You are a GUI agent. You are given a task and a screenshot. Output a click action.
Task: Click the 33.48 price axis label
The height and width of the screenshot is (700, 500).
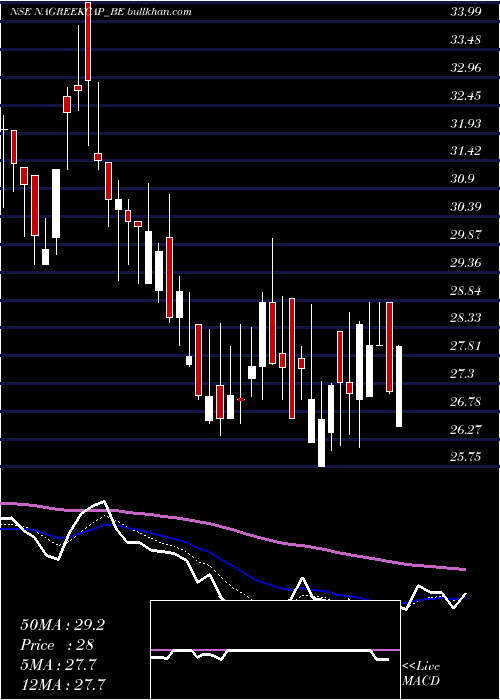(x=466, y=40)
